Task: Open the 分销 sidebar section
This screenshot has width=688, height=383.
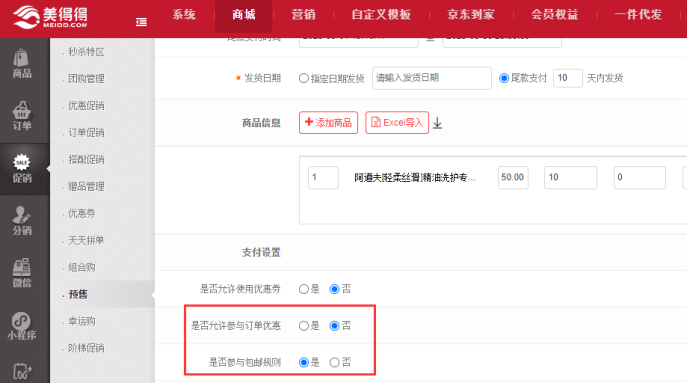Action: (x=22, y=221)
